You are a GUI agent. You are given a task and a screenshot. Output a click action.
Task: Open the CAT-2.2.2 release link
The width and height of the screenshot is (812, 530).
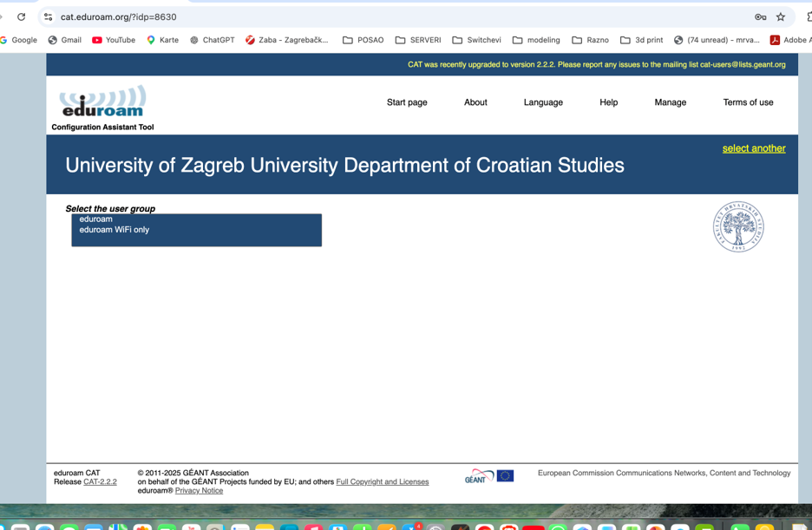(100, 482)
